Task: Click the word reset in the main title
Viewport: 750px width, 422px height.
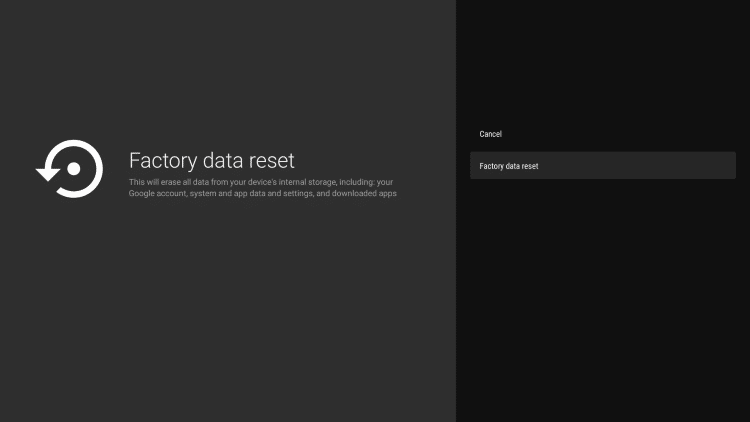Action: [270, 160]
